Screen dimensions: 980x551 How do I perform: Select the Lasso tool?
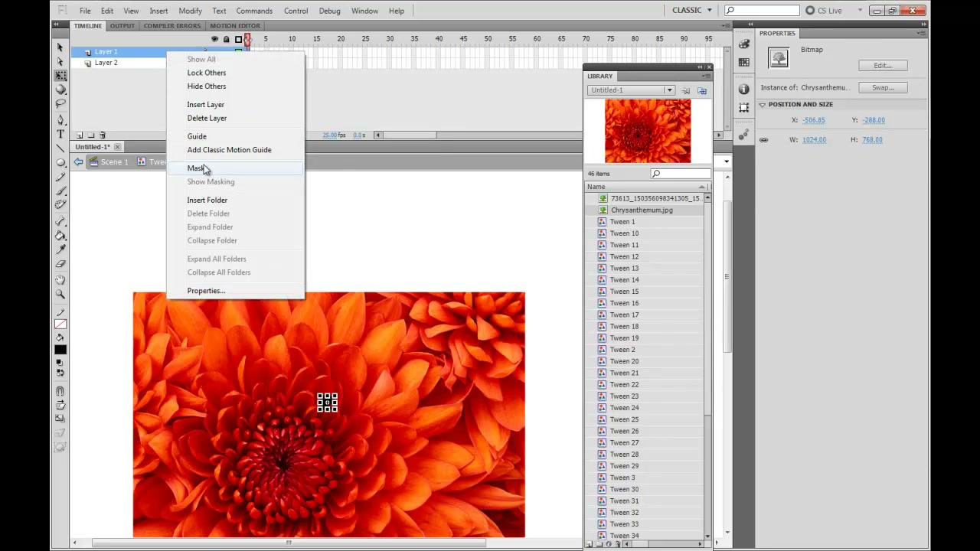tap(60, 103)
